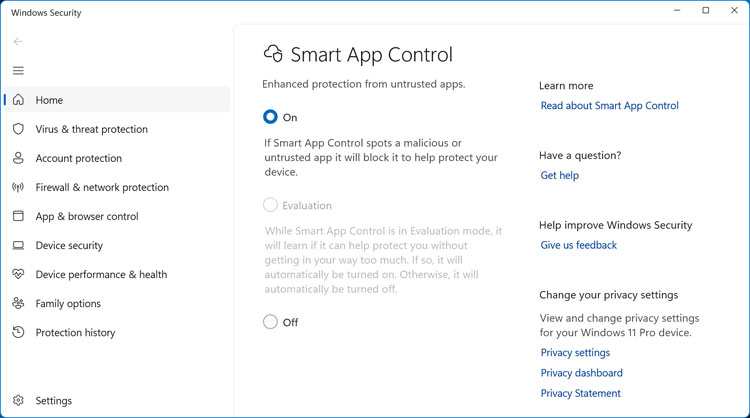Select the On radio button
The width and height of the screenshot is (750, 418).
click(x=270, y=117)
